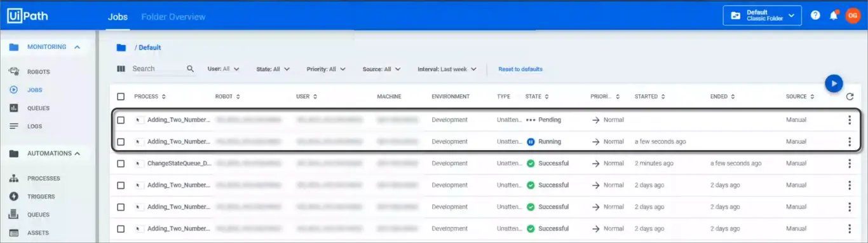The height and width of the screenshot is (243, 868).
Task: Toggle the select-all checkbox in the header
Action: point(121,97)
